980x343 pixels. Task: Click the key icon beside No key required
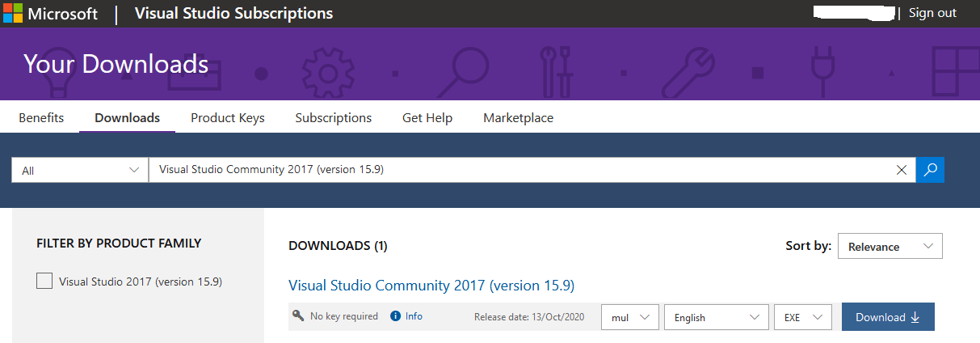click(298, 316)
